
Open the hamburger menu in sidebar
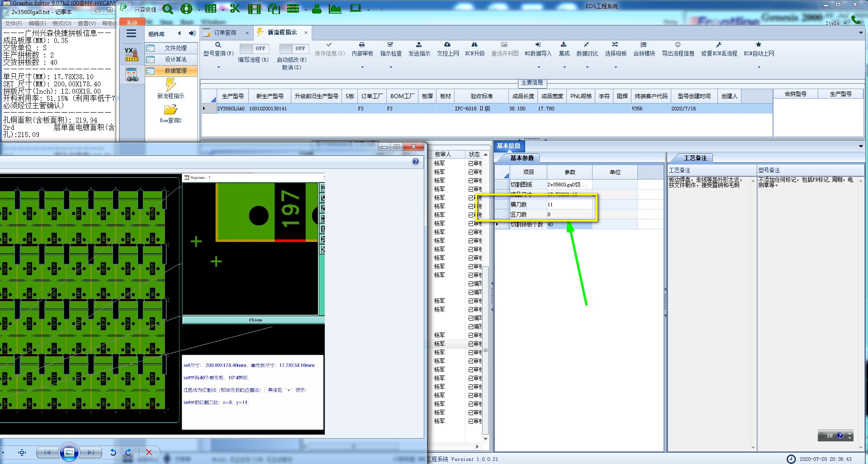pos(131,33)
